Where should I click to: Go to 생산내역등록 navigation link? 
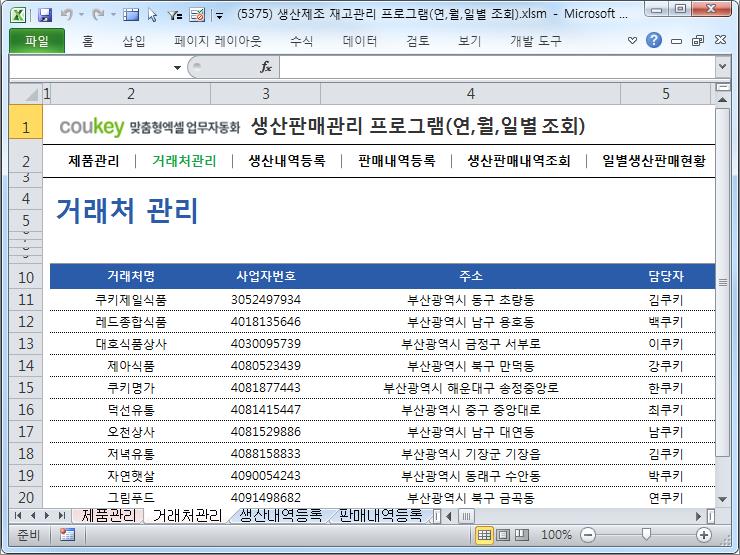click(287, 161)
